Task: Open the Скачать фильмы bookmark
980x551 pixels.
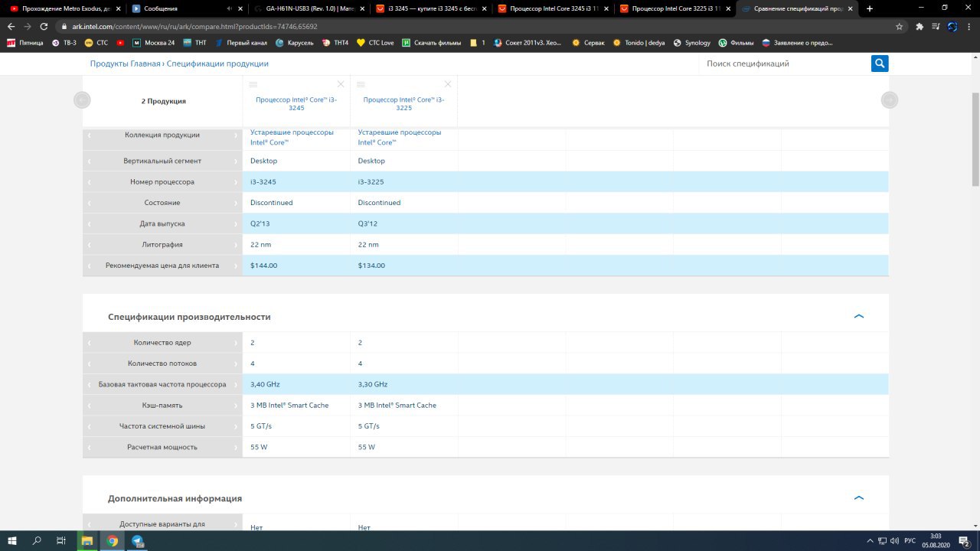Action: point(432,43)
